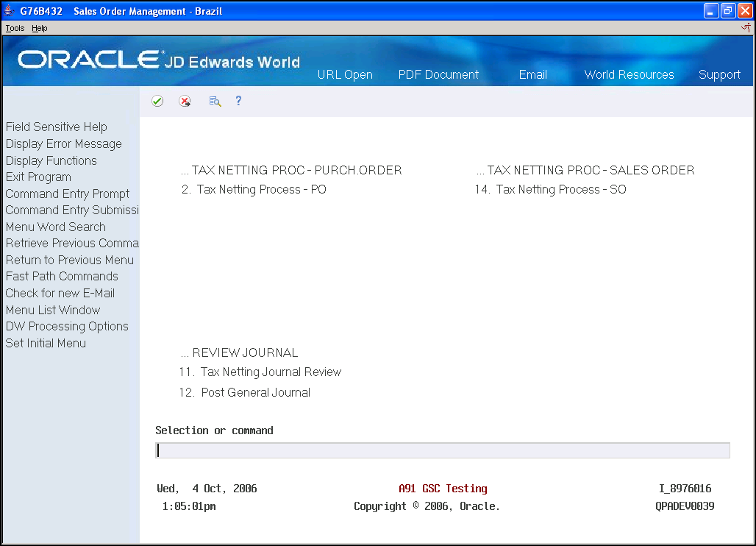
Task: Click the Email link in header
Action: tap(532, 74)
